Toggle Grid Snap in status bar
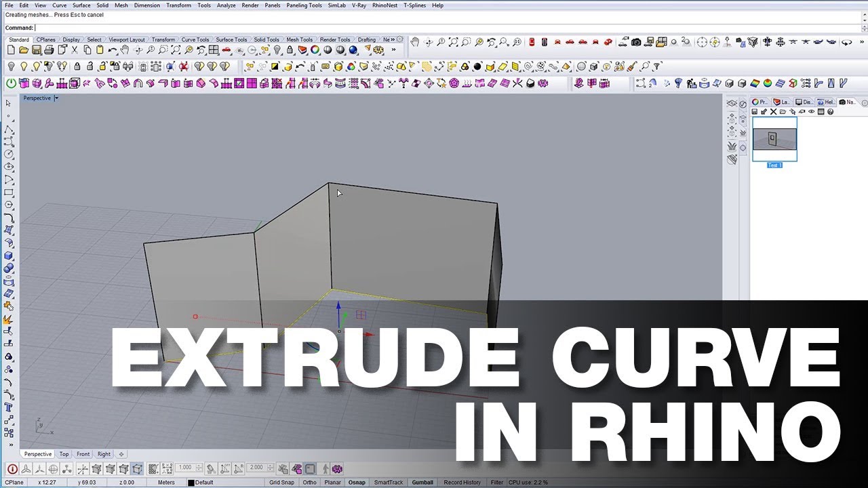 [281, 483]
